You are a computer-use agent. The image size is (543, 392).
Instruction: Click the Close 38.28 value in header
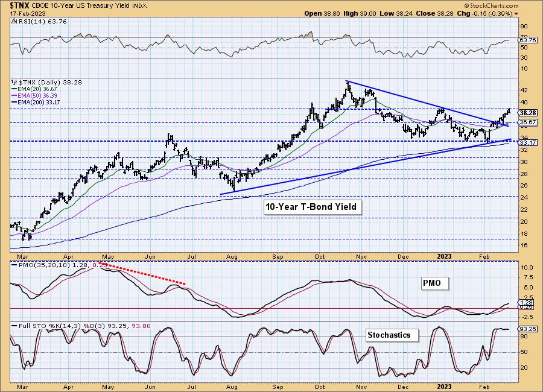pyautogui.click(x=434, y=13)
